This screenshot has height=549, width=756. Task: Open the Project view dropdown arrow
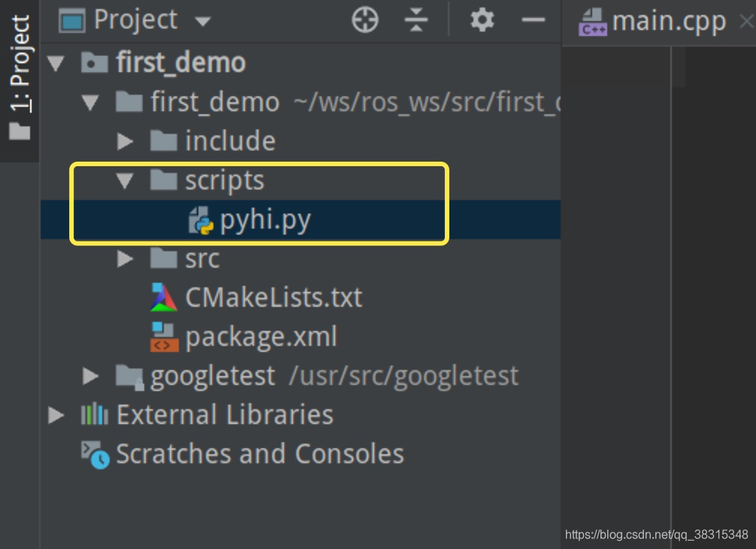point(202,21)
